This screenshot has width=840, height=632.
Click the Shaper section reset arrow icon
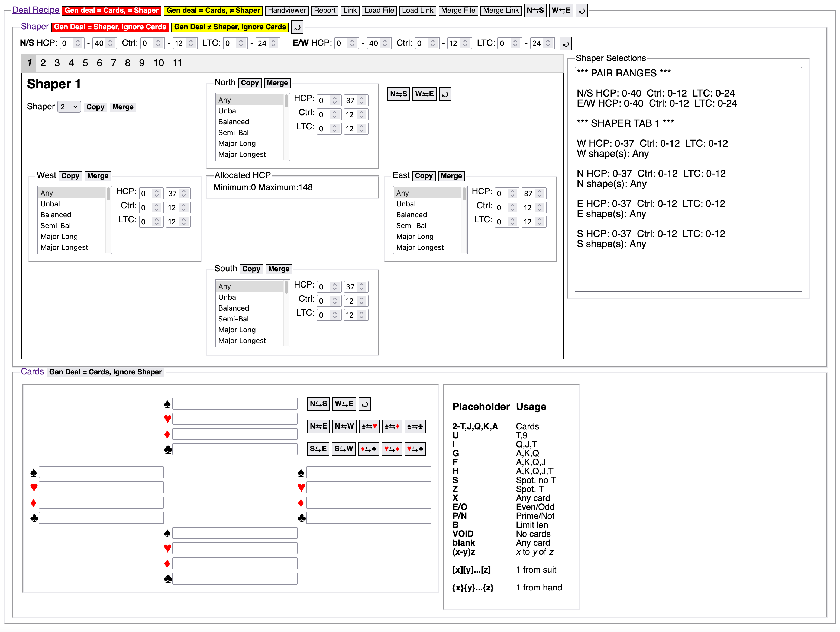tap(297, 27)
